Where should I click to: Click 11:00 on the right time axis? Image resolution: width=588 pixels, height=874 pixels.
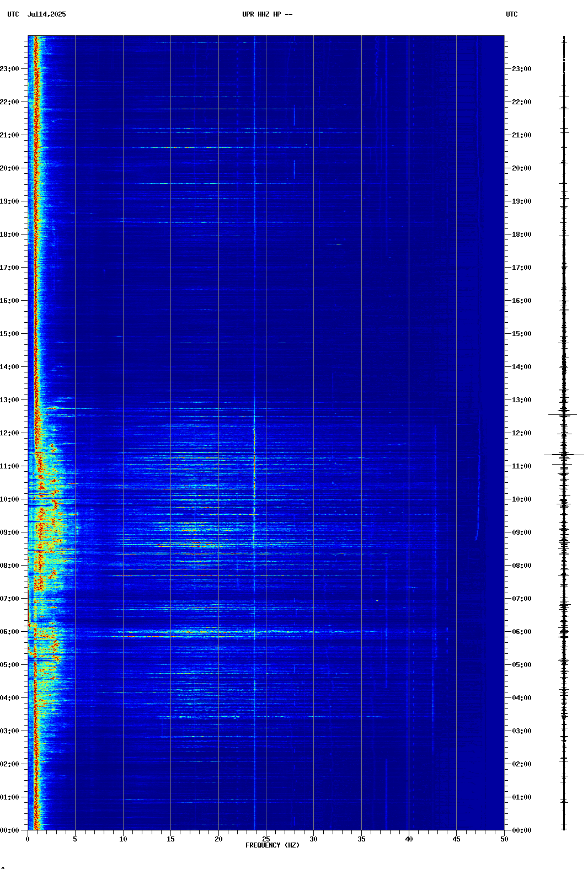522,466
